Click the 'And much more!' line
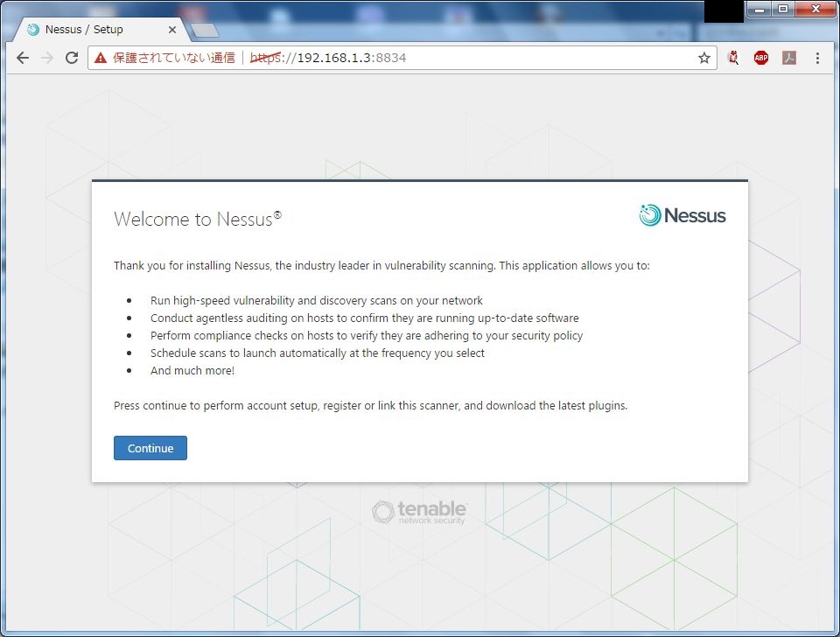 (192, 371)
